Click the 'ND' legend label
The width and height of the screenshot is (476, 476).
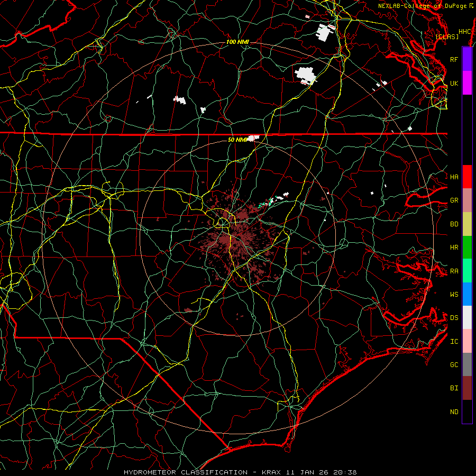click(x=454, y=412)
